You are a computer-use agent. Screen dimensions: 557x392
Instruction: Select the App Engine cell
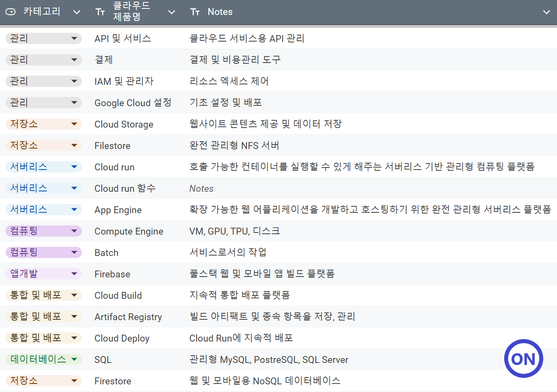pyautogui.click(x=118, y=210)
